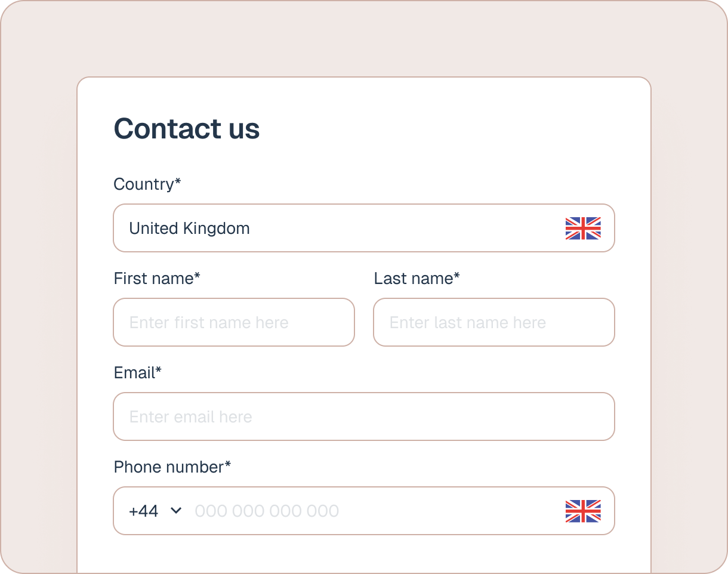Click the Country* field label
Image resolution: width=728 pixels, height=574 pixels.
click(147, 184)
